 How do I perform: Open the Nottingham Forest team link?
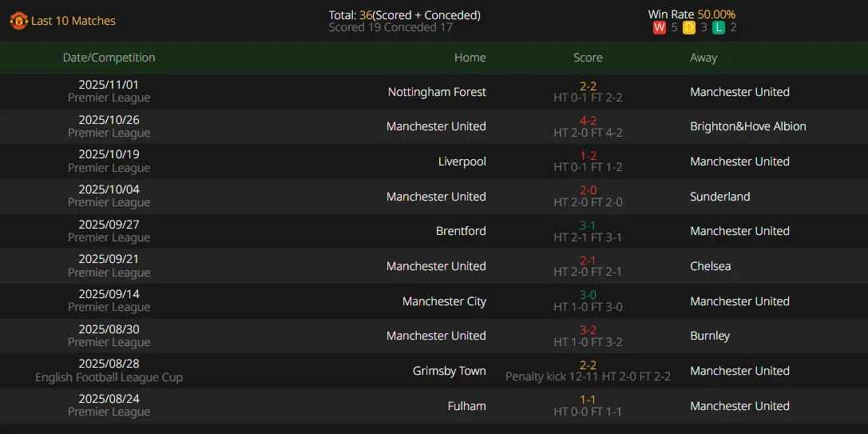pyautogui.click(x=437, y=92)
